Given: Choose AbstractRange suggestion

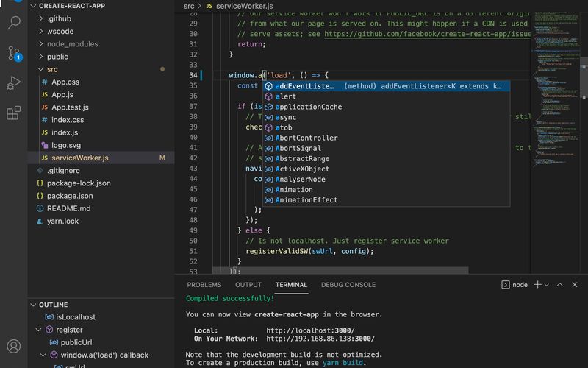Looking at the screenshot, I should tap(387, 158).
